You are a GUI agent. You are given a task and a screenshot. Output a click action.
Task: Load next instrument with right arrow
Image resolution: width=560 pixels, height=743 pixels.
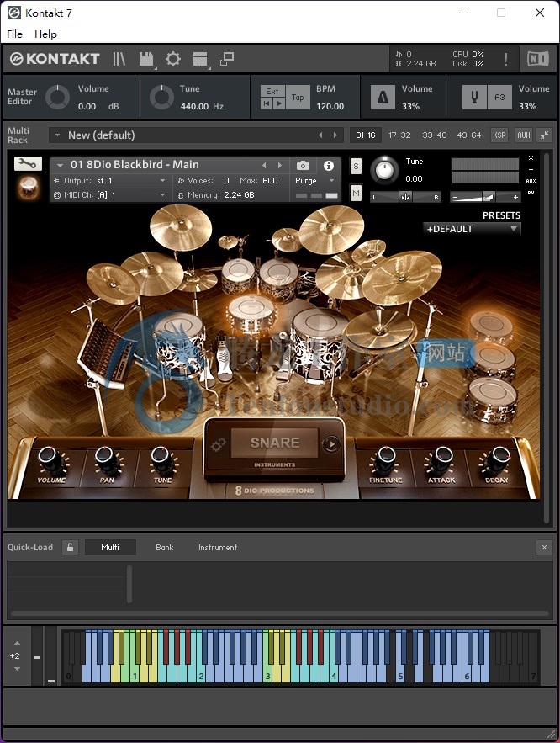click(280, 166)
